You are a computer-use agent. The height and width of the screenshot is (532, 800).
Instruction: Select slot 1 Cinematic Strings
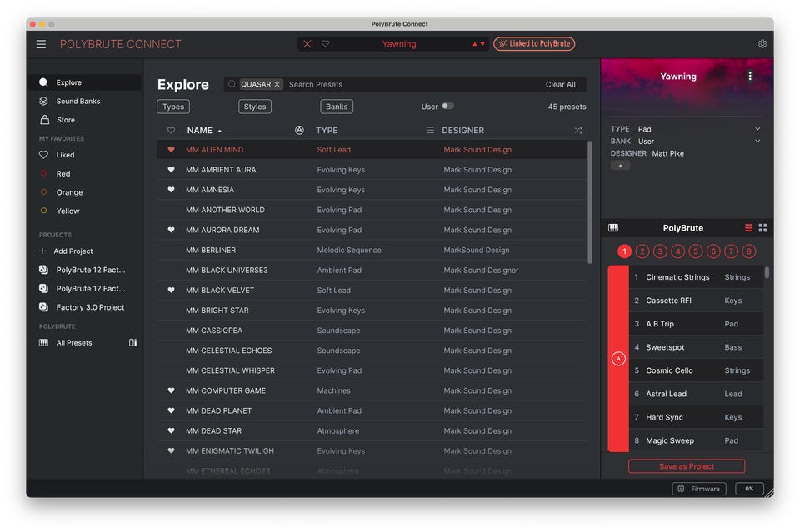click(x=697, y=277)
